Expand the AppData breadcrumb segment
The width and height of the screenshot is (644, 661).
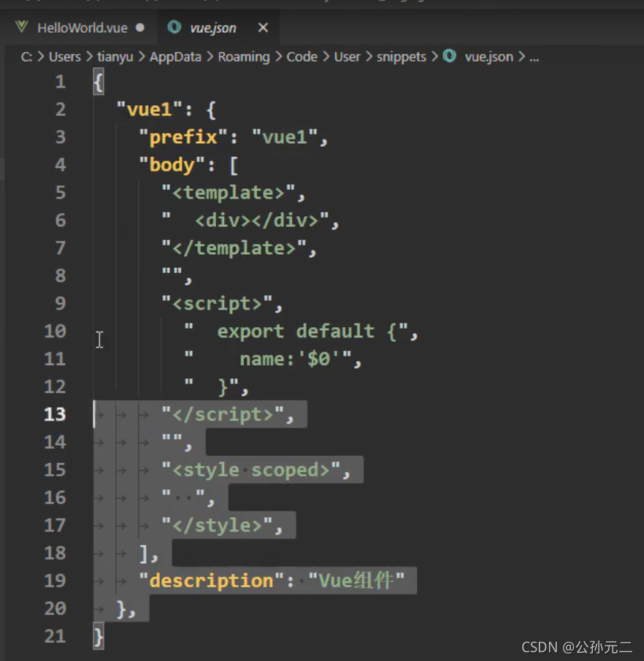point(175,56)
